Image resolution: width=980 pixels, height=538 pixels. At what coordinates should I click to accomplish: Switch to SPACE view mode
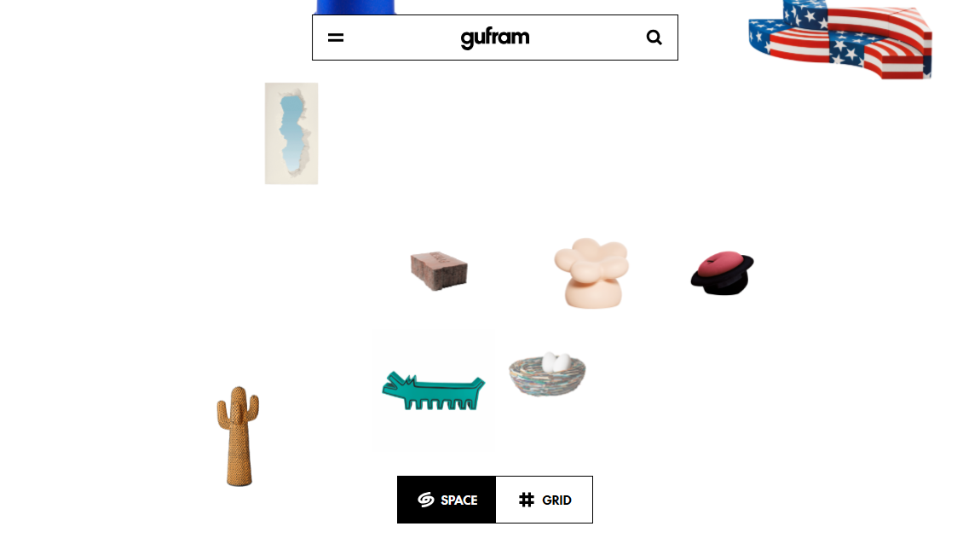tap(447, 500)
